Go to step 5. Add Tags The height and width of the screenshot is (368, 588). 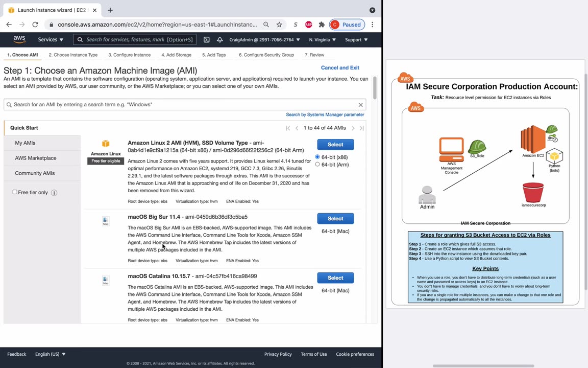pyautogui.click(x=214, y=55)
